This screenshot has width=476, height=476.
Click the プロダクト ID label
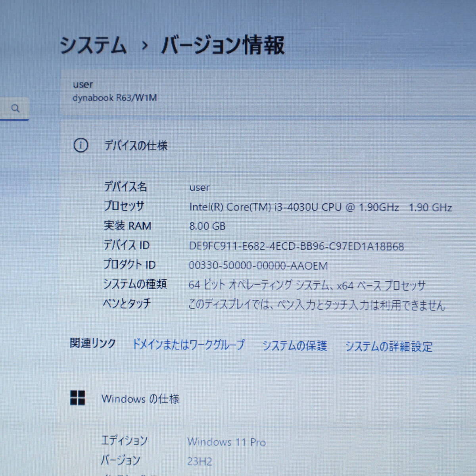pyautogui.click(x=129, y=264)
